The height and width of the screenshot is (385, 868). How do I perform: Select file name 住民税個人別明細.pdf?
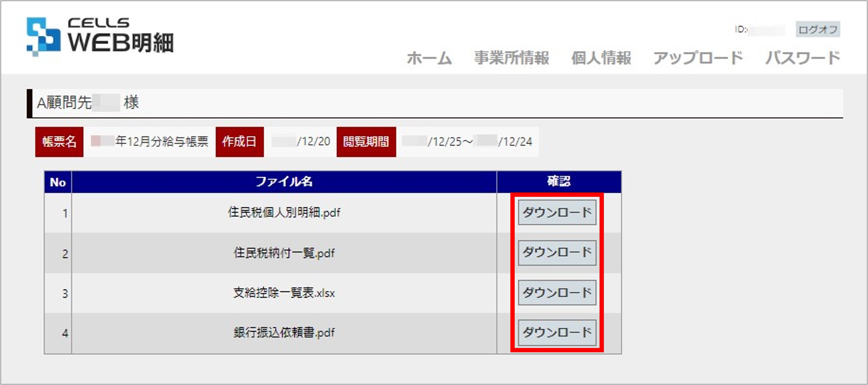tap(284, 213)
